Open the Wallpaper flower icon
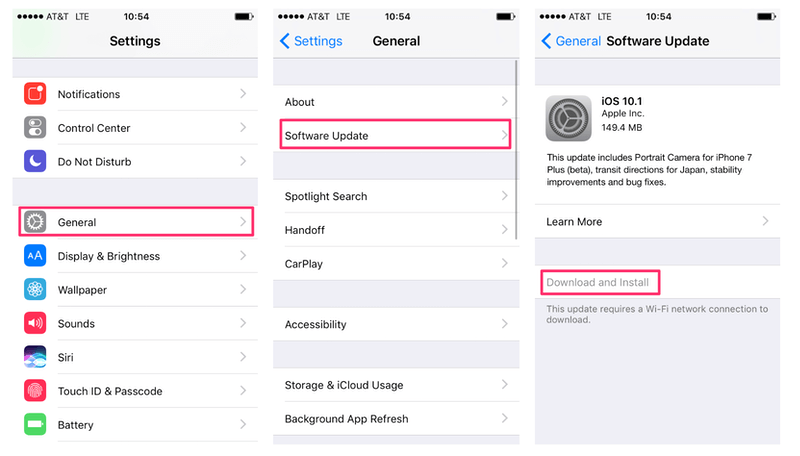Viewport: 800px width, 456px height. pyautogui.click(x=35, y=289)
